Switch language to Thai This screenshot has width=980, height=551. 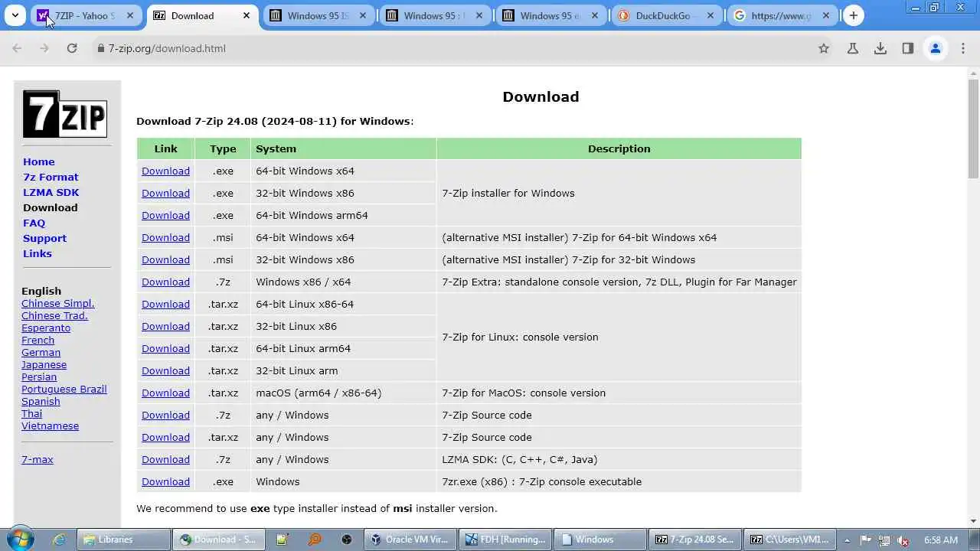(31, 413)
